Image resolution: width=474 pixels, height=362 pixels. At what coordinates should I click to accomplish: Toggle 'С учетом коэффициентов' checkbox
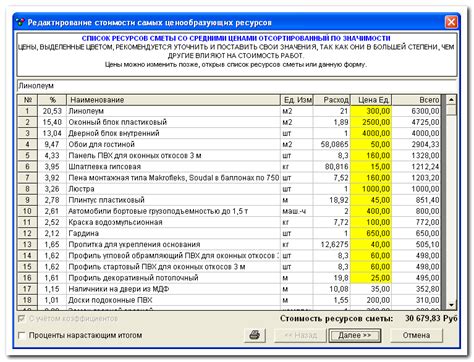pos(22,319)
